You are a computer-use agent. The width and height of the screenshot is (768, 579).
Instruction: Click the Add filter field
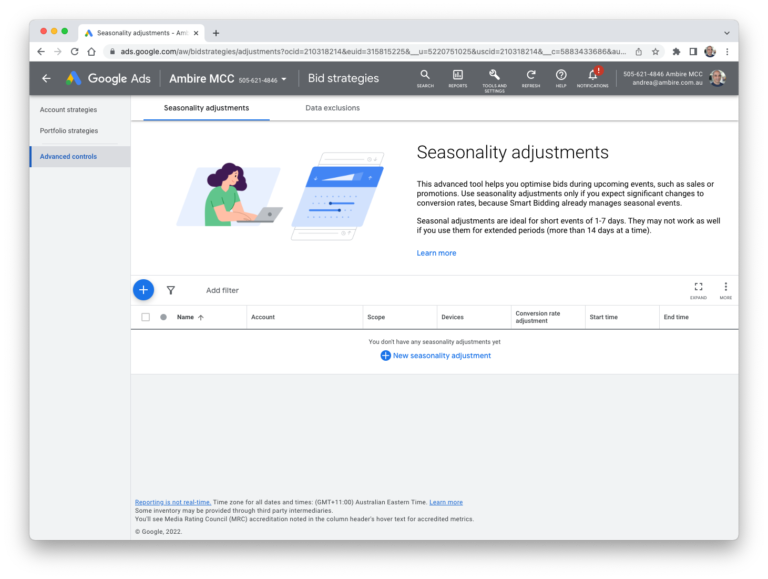pos(222,290)
